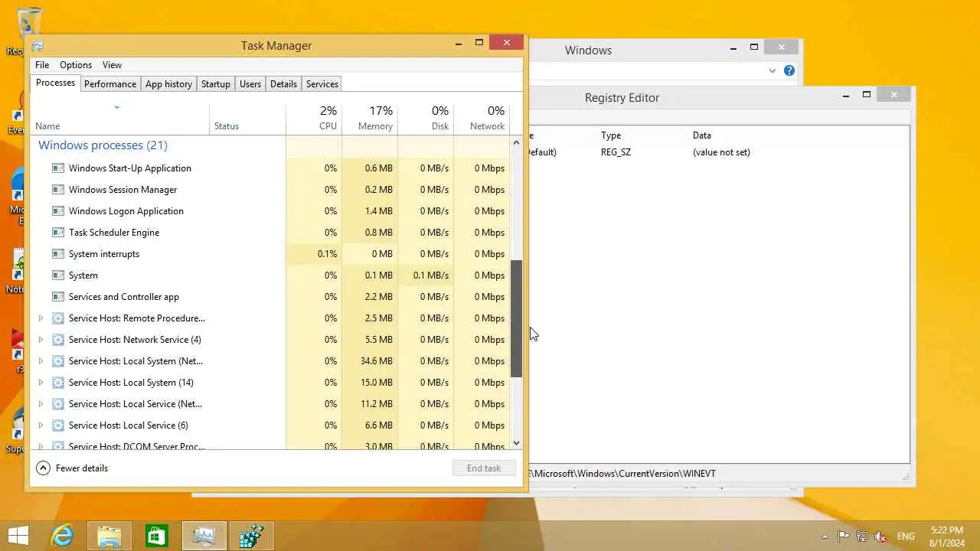Viewport: 980px width, 551px height.
Task: Click the Type column header in Registry Editor
Action: (x=611, y=135)
